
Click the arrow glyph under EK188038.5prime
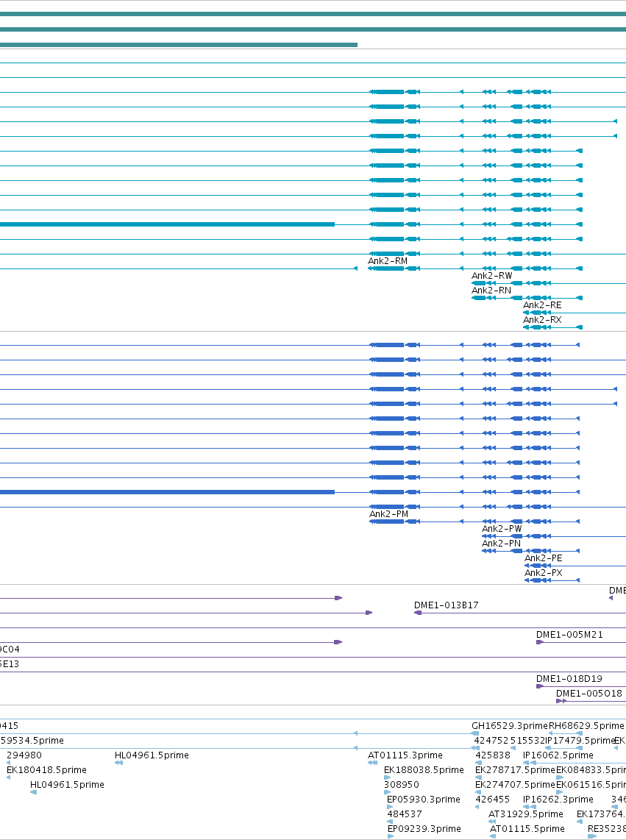coord(388,777)
